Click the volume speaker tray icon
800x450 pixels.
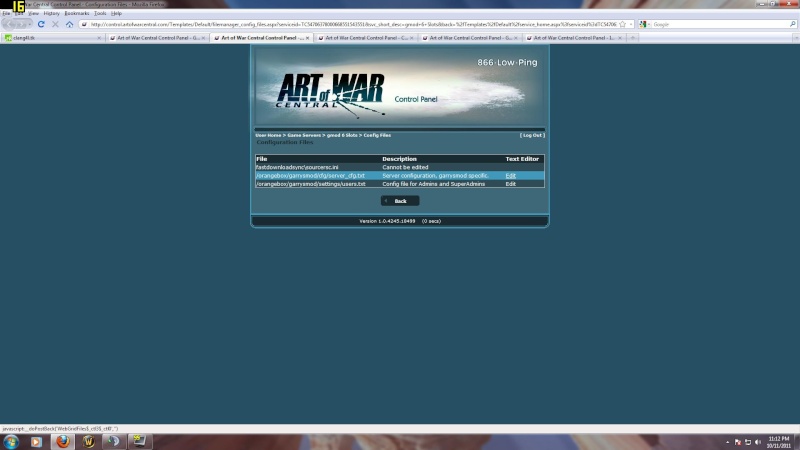pos(758,442)
